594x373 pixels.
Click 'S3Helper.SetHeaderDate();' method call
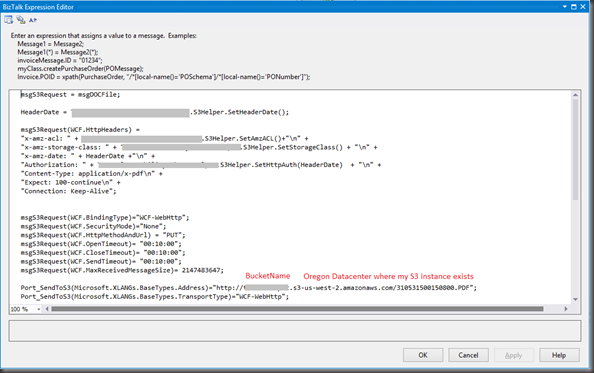tap(241, 112)
